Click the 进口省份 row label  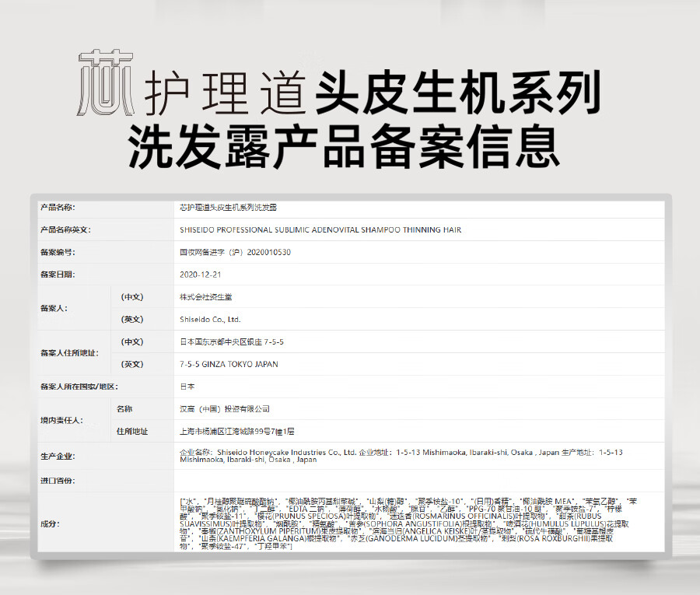tap(58, 481)
